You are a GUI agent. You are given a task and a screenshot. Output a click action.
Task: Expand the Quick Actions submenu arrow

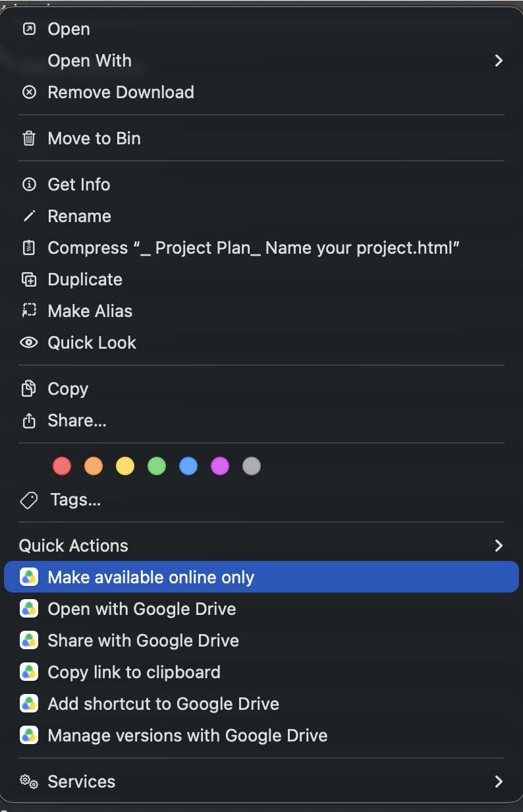tap(499, 546)
